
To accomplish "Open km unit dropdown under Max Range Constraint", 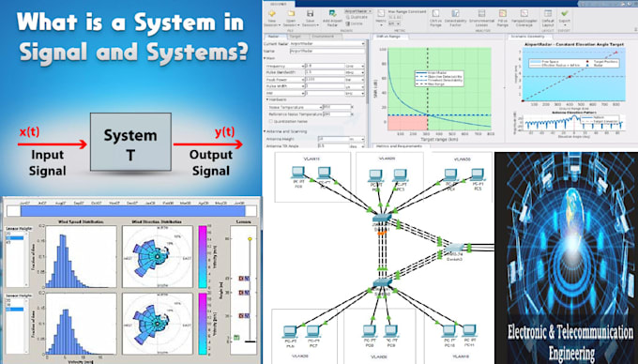I will [394, 23].
